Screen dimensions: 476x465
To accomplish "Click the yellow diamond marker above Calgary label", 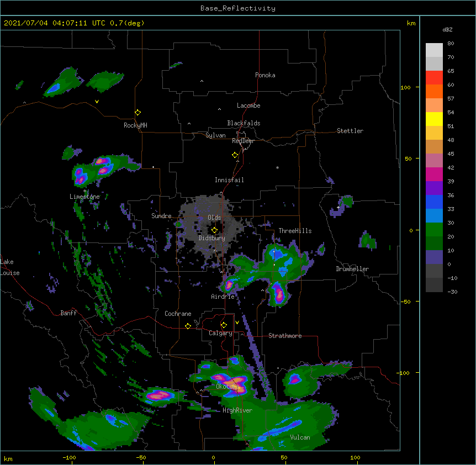I will (224, 325).
